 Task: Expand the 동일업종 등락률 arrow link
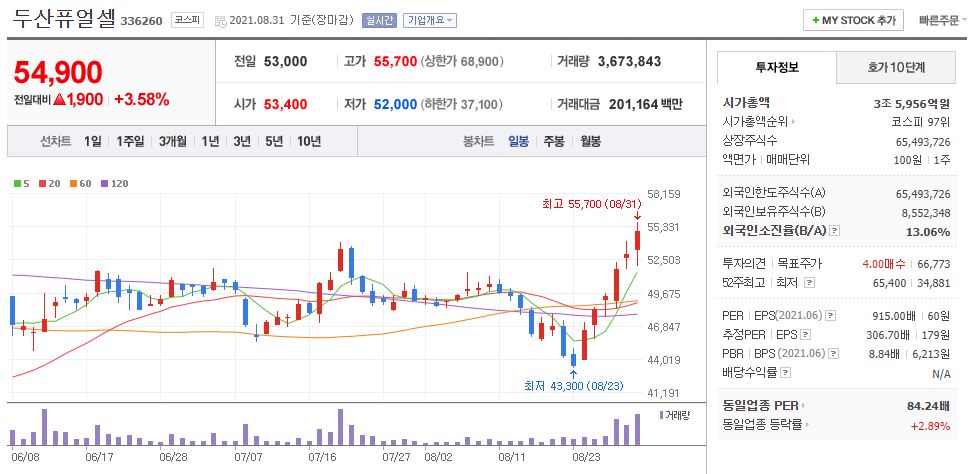click(x=808, y=425)
